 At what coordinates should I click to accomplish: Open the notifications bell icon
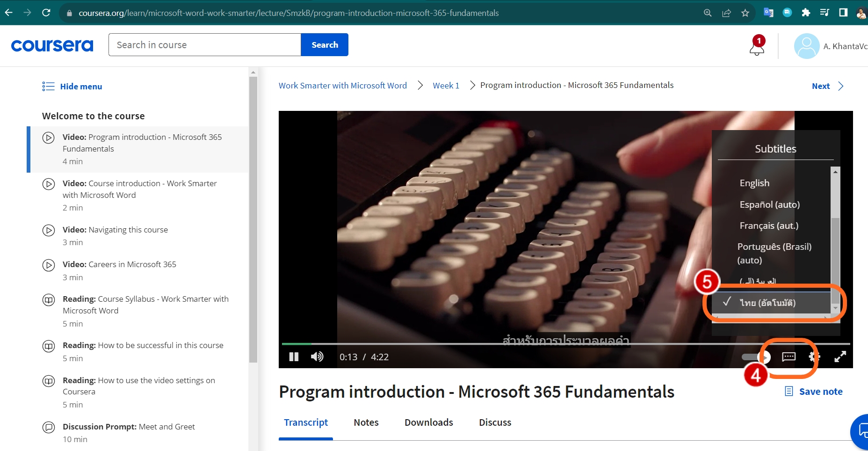tap(757, 46)
